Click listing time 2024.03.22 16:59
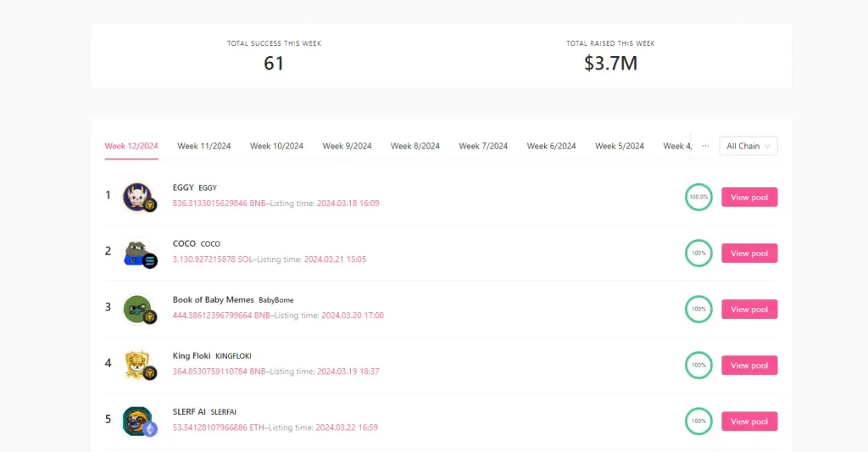This screenshot has width=868, height=452. point(347,427)
